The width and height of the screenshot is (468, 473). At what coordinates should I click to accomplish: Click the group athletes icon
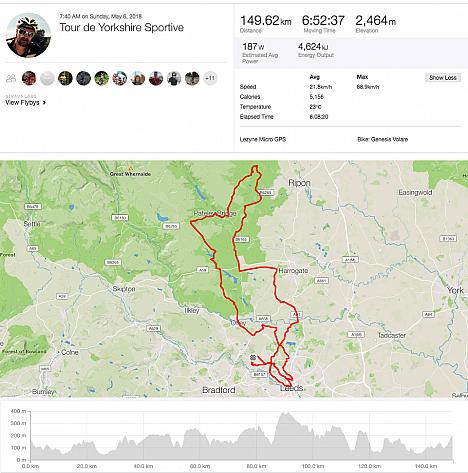click(11, 78)
